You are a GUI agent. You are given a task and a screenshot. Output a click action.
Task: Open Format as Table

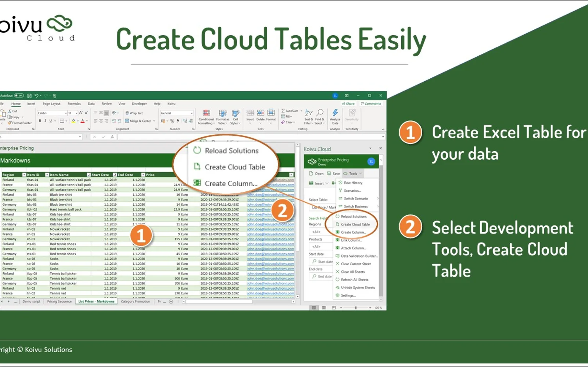click(223, 117)
